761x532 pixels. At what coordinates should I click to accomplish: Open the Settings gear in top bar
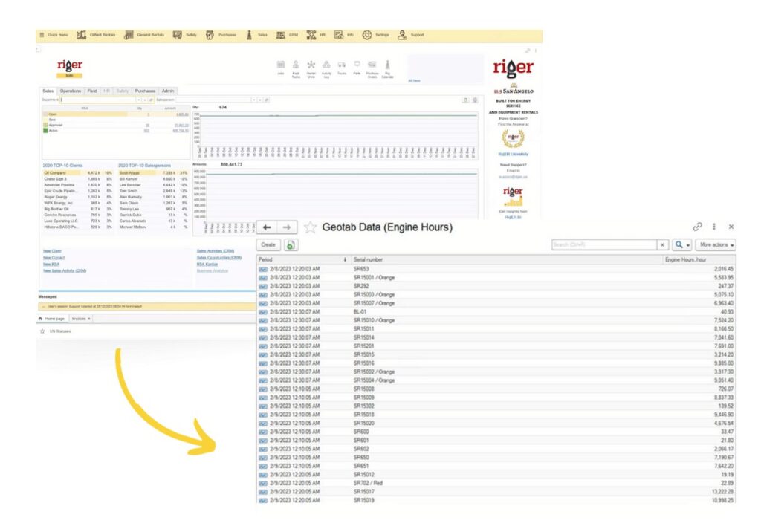(x=367, y=35)
